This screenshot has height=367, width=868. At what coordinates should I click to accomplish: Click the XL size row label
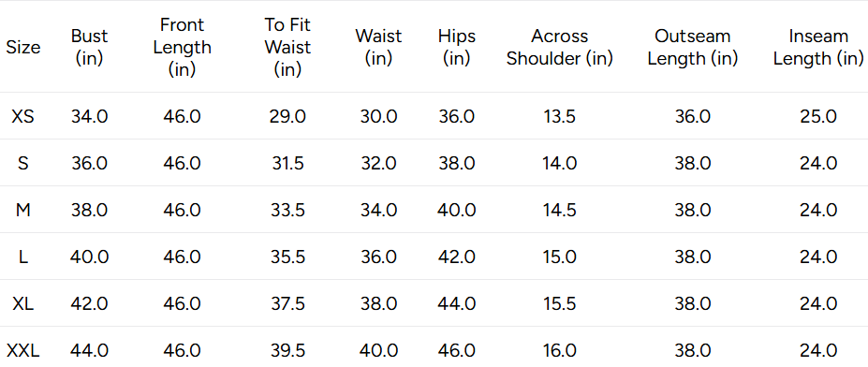(23, 303)
